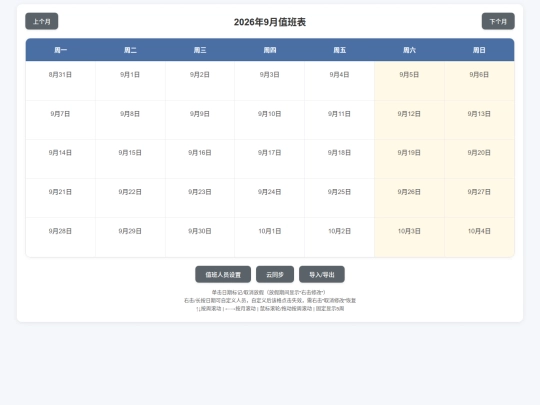Open 值班人员设置 duty staff settings
Screen dimensions: 540x405
click(x=223, y=274)
